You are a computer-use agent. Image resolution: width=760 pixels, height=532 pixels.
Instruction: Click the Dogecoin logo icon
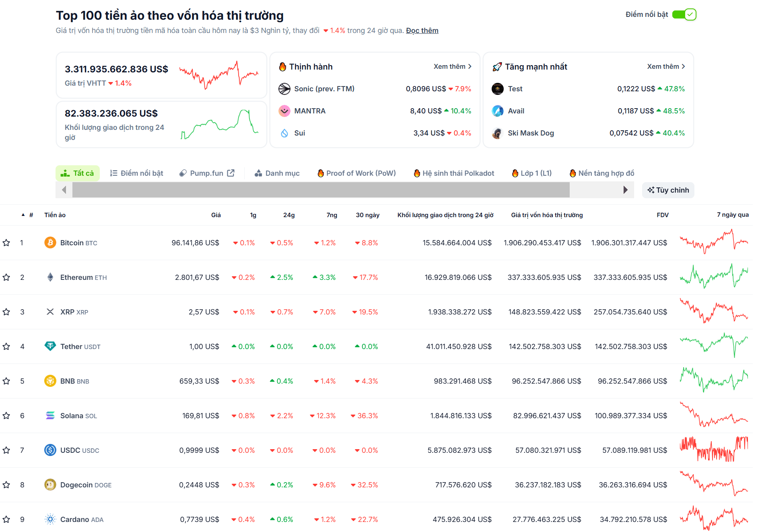tap(50, 485)
